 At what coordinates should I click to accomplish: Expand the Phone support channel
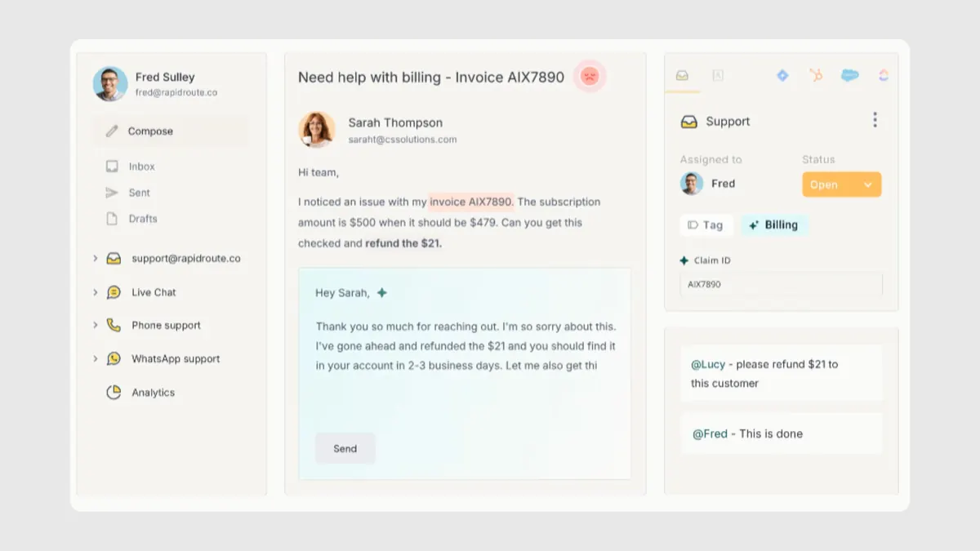point(96,325)
